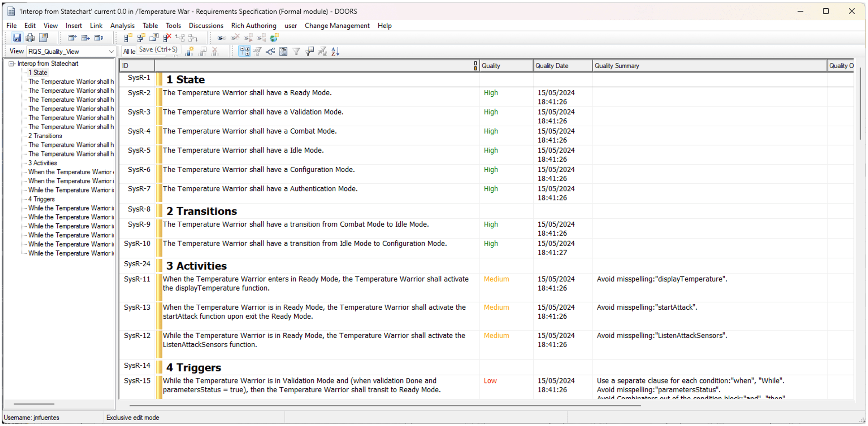The image size is (868, 426).
Task: Click the text icon with double arrow
Action: click(99, 38)
